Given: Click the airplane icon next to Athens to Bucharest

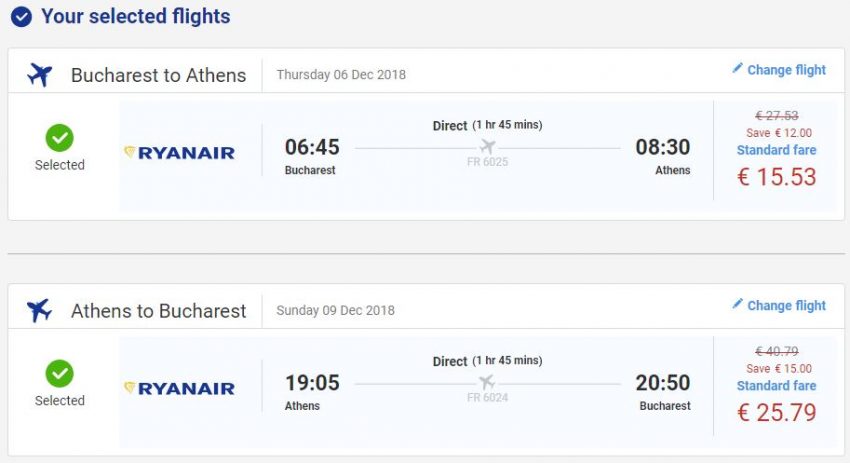Looking at the screenshot, I should [x=40, y=310].
